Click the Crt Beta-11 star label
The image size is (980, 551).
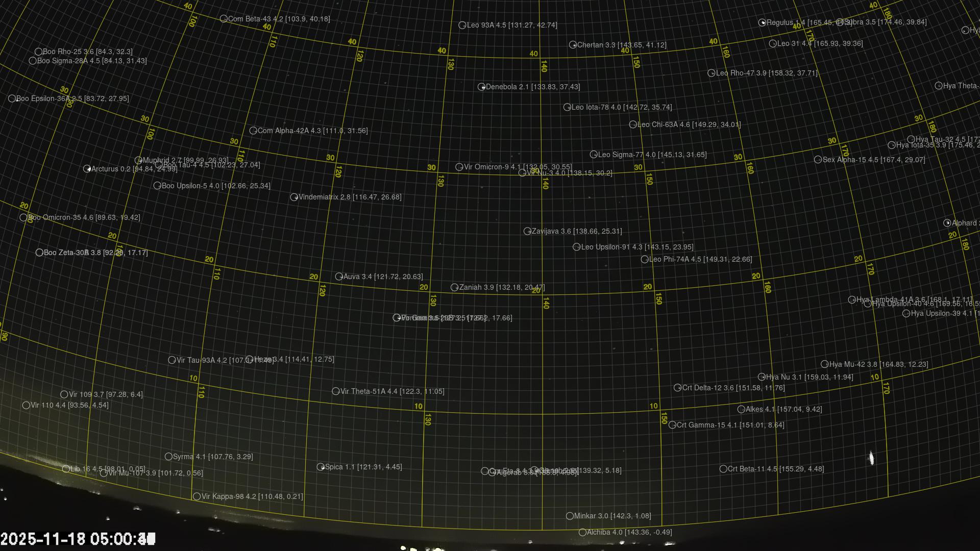pos(775,469)
